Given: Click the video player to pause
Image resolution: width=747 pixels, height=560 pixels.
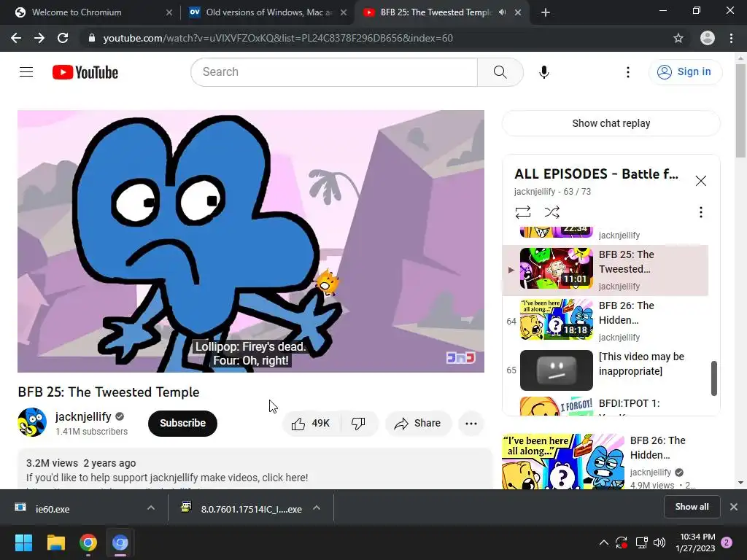Looking at the screenshot, I should 251,241.
